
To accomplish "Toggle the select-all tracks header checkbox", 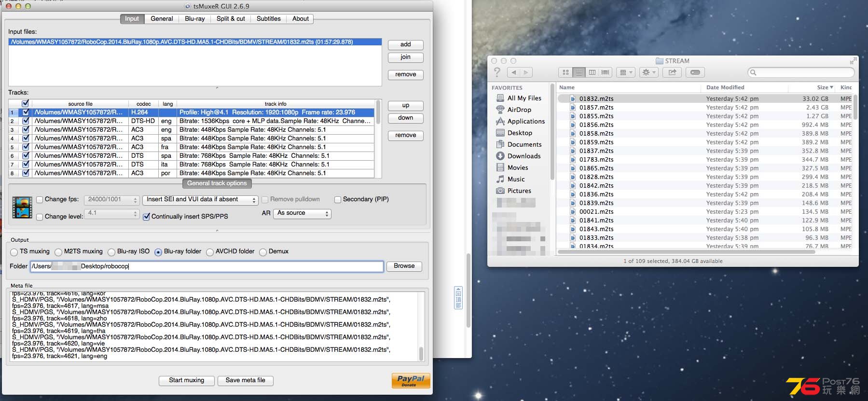I will (26, 103).
